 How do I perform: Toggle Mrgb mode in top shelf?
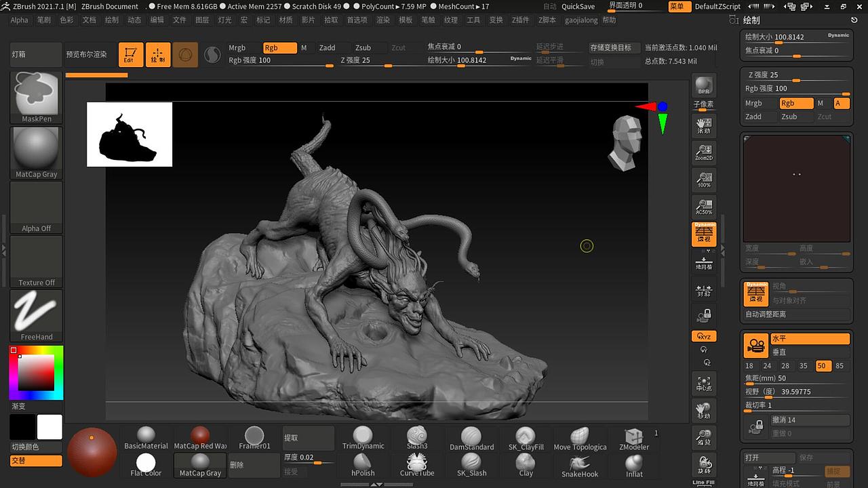(x=243, y=48)
